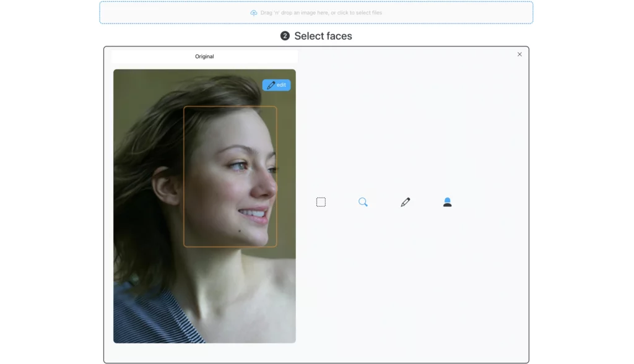Click the upload icon inside the dropzone
This screenshot has height=364, width=634.
[253, 12]
